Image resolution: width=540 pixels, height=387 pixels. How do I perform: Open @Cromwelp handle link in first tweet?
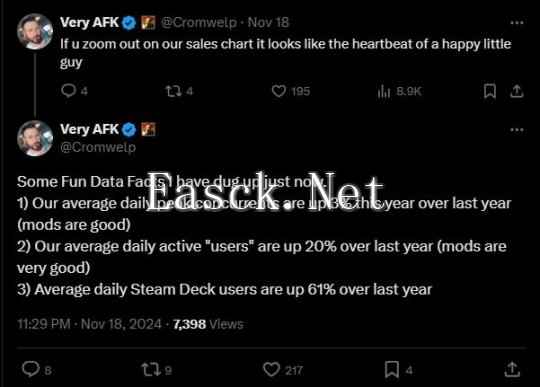[x=199, y=23]
